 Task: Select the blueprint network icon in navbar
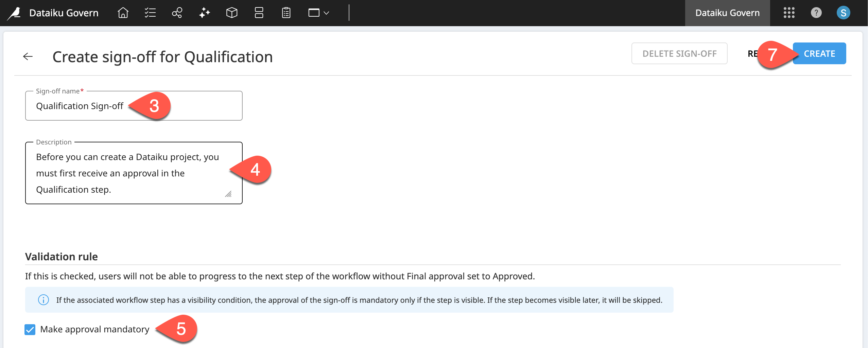(177, 13)
